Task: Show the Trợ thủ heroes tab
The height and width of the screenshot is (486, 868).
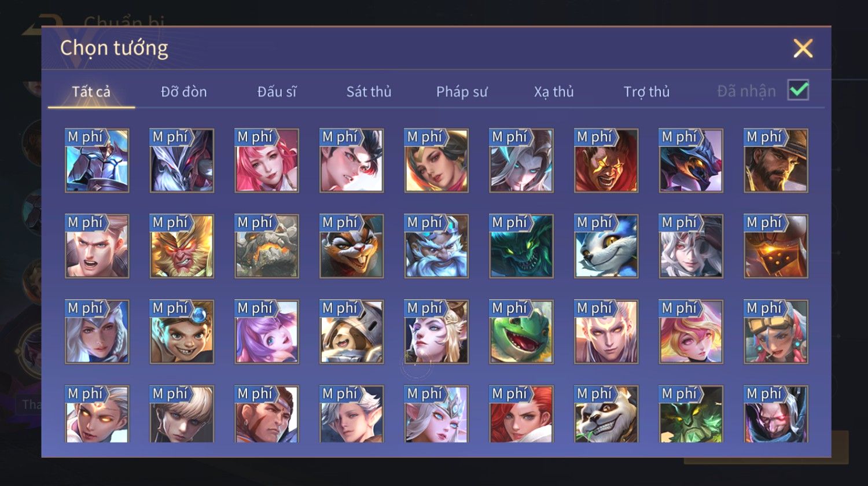Action: click(646, 91)
